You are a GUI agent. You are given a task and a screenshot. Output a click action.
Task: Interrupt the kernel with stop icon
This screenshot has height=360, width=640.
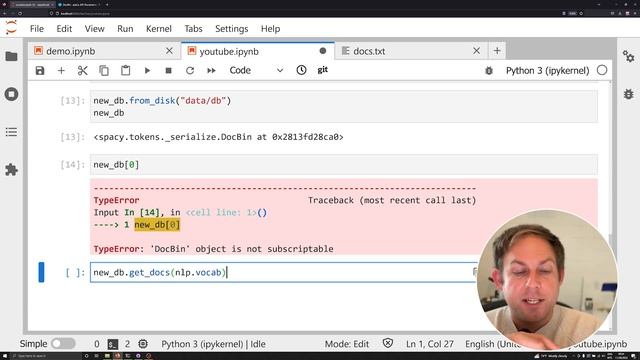[169, 71]
